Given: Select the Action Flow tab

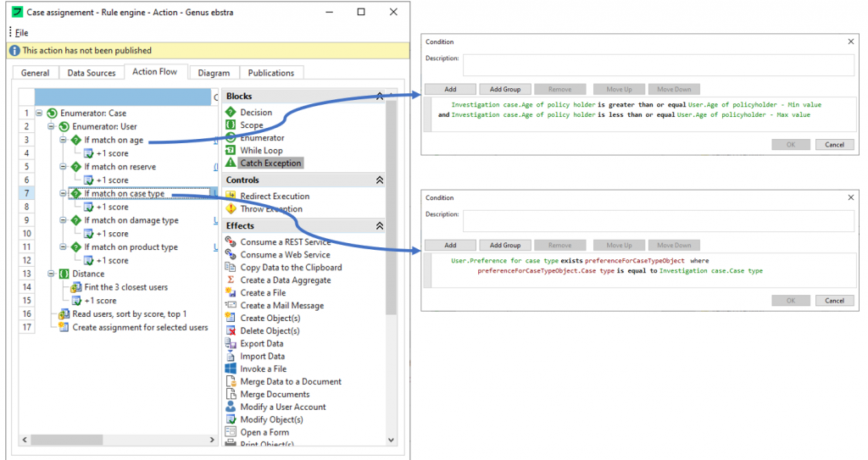Looking at the screenshot, I should pos(154,72).
